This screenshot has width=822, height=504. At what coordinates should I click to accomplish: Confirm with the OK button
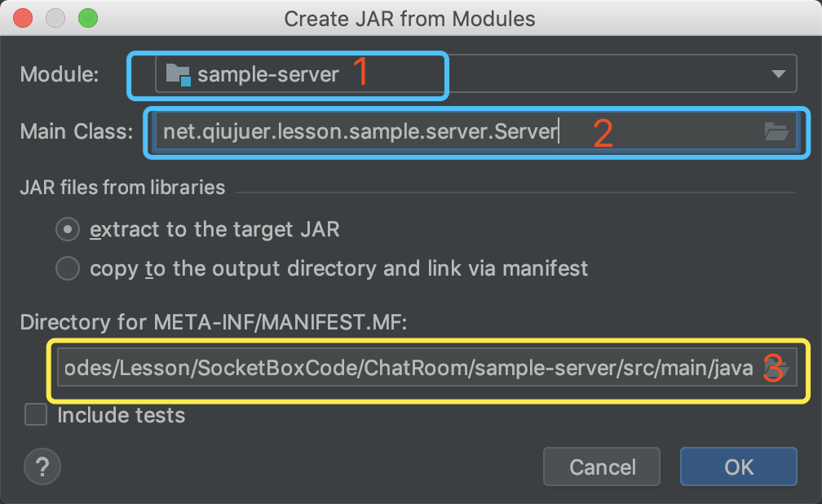pos(738,466)
